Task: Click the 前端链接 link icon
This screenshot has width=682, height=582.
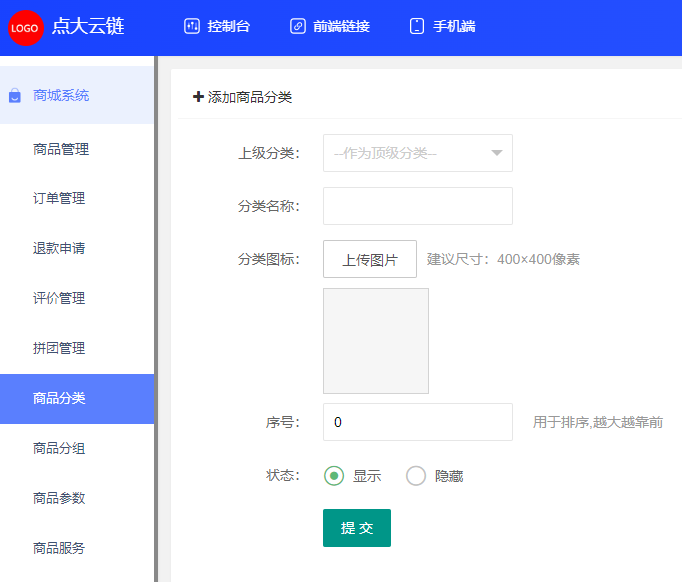Action: pos(298,26)
